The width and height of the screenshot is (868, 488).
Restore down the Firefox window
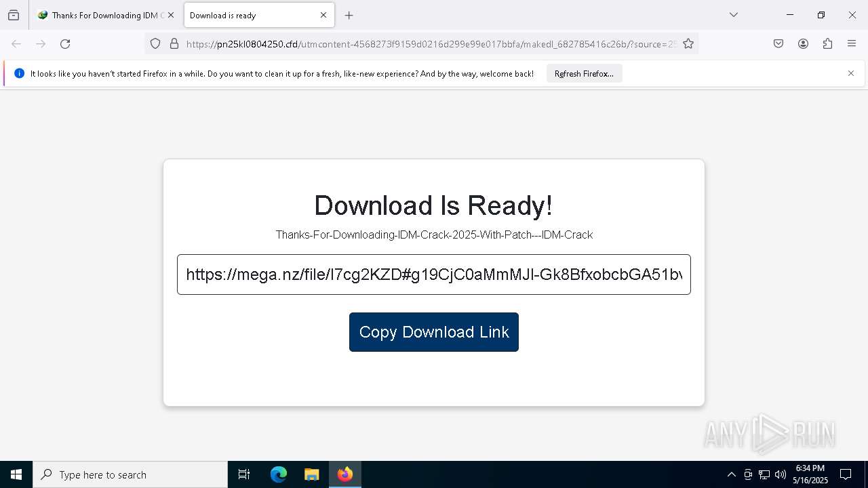821,15
